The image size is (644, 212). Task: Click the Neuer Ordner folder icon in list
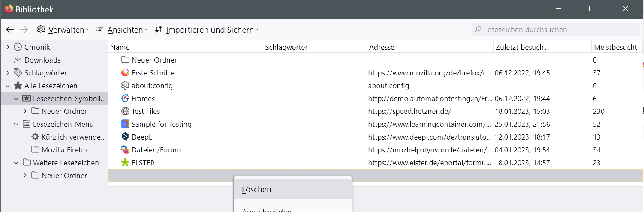(x=125, y=60)
